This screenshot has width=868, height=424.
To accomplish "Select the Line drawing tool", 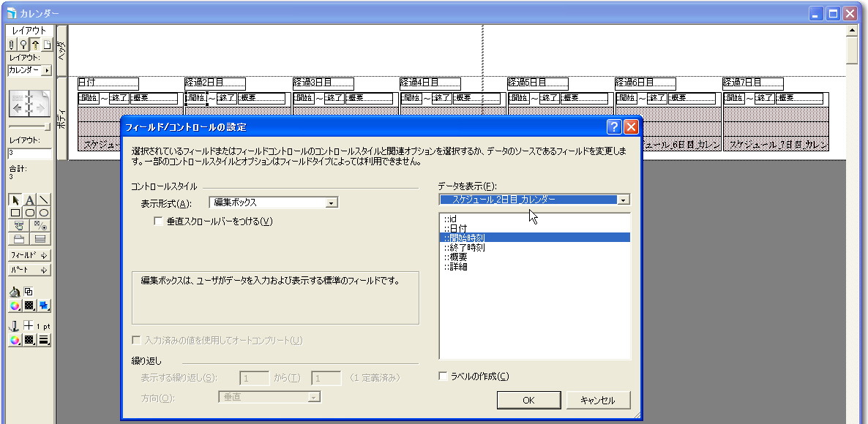I will 43,200.
